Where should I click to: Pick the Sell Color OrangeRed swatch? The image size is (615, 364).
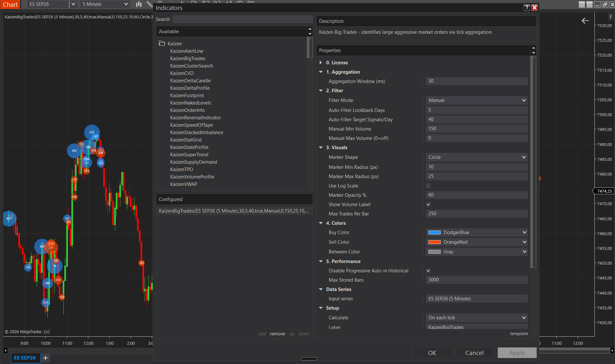click(x=435, y=242)
